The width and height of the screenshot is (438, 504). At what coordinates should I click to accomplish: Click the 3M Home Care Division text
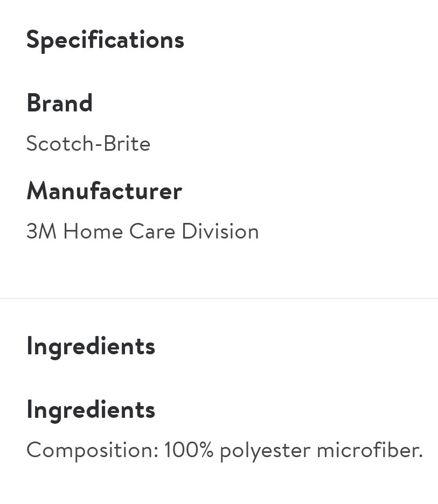[142, 231]
